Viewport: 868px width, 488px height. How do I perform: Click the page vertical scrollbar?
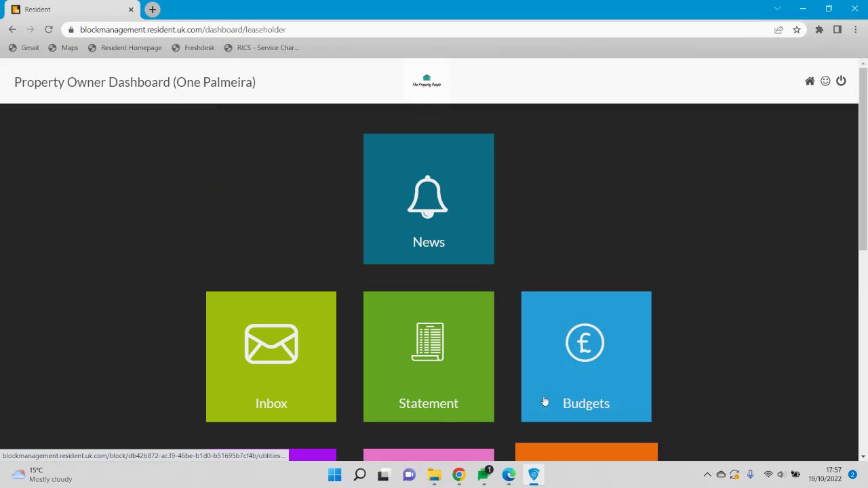tap(863, 158)
